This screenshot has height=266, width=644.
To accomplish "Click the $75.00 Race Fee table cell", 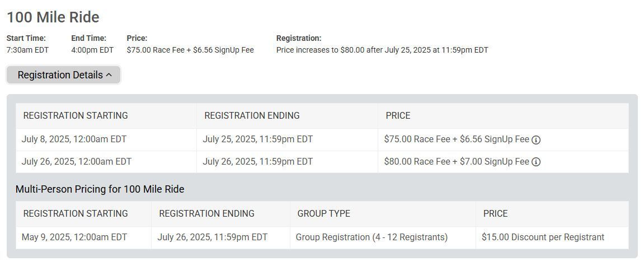I will pyautogui.click(x=503, y=139).
